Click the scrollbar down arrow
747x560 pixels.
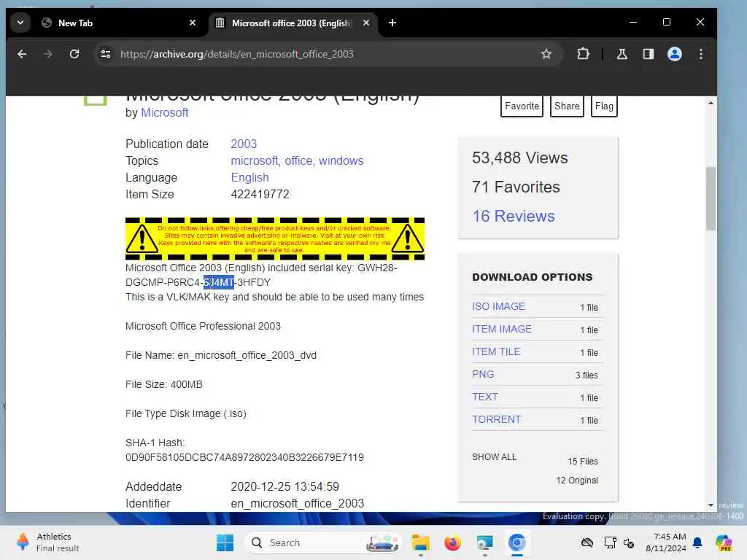pos(711,505)
